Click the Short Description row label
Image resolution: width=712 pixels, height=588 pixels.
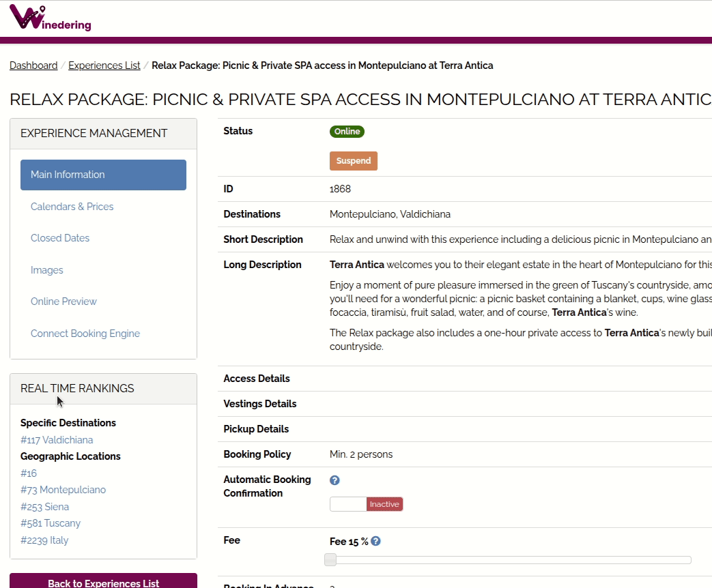point(263,239)
